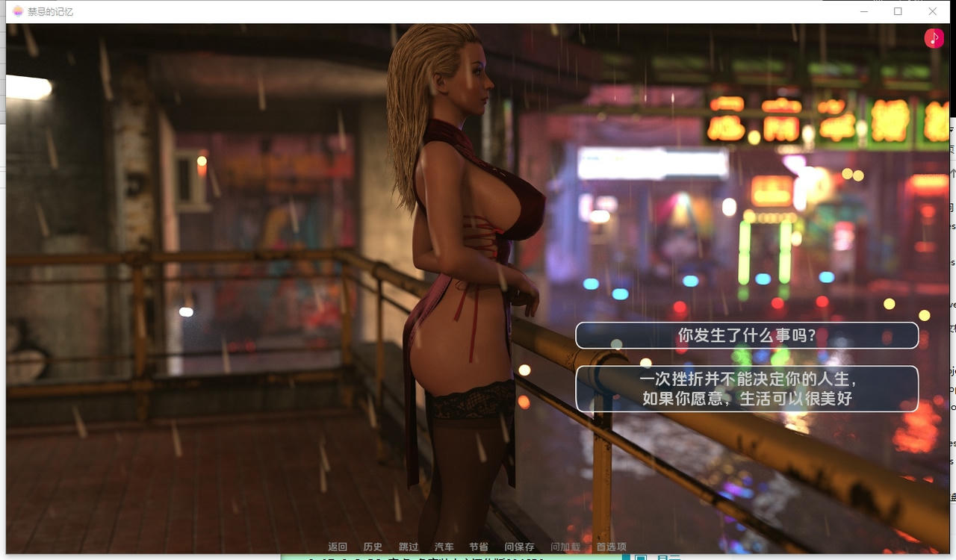Click the small square icon next to 显示
956x560 pixels.
(640, 556)
